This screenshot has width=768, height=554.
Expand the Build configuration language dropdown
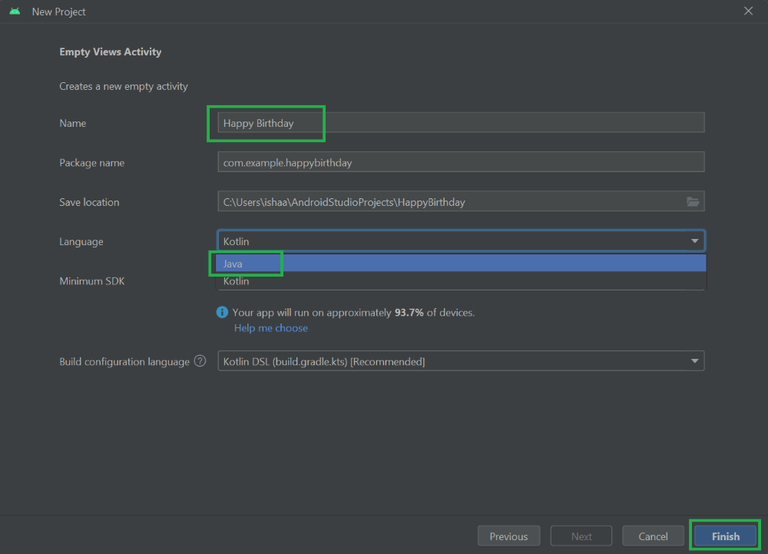460,361
